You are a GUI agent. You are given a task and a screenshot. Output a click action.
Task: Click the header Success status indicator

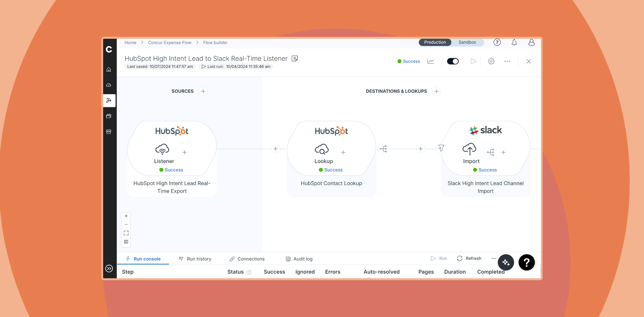coord(409,61)
